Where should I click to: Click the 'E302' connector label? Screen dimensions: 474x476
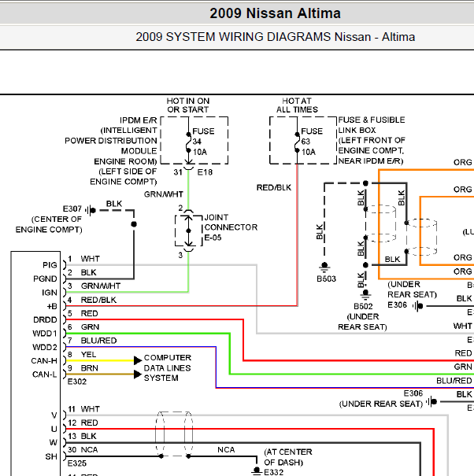pos(77,382)
